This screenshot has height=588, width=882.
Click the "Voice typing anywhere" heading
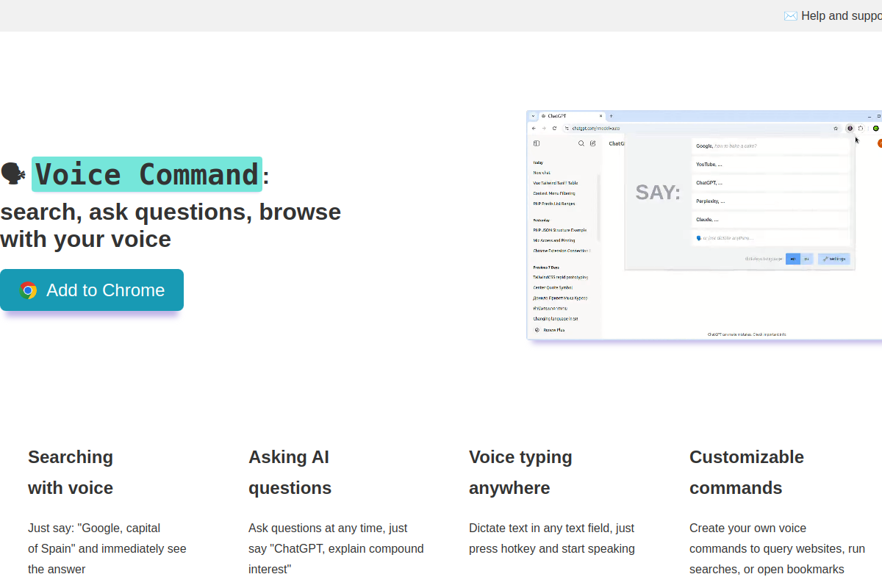pyautogui.click(x=520, y=473)
